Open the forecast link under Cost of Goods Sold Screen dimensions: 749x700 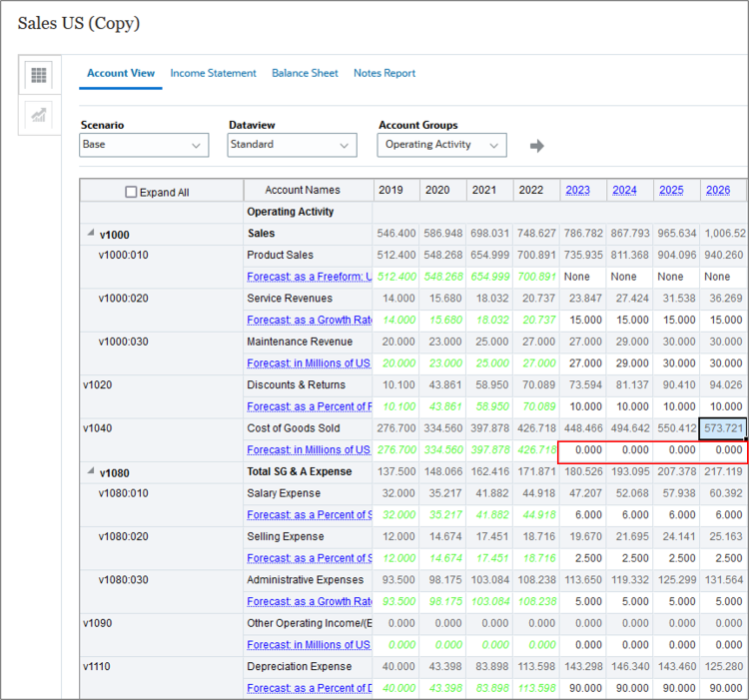coord(309,449)
